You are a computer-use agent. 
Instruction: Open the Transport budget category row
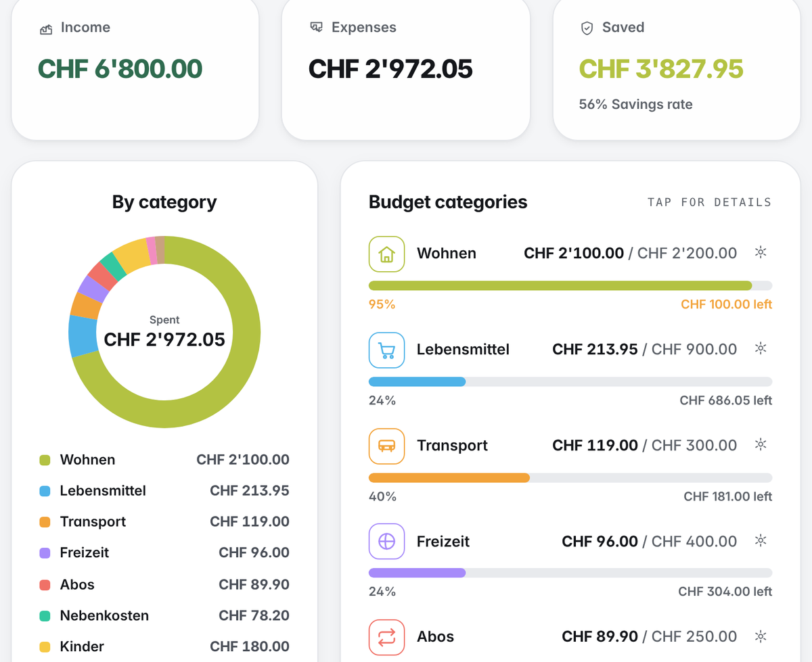570,465
